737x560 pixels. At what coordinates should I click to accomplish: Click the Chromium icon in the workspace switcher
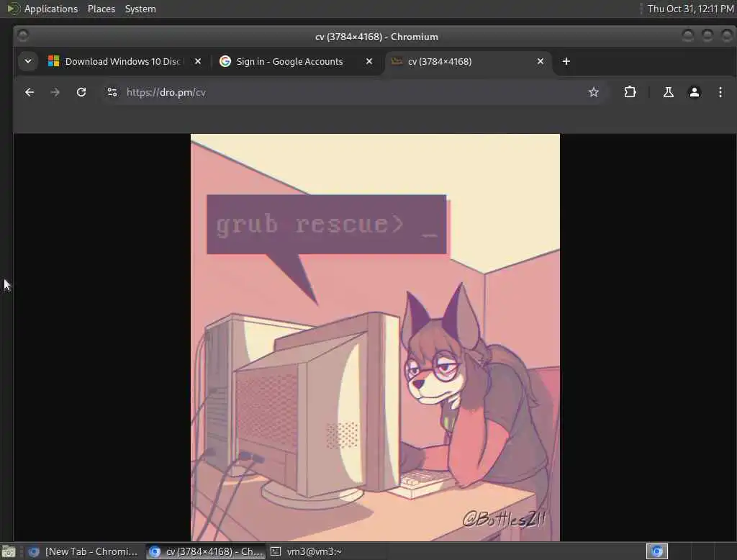click(657, 551)
